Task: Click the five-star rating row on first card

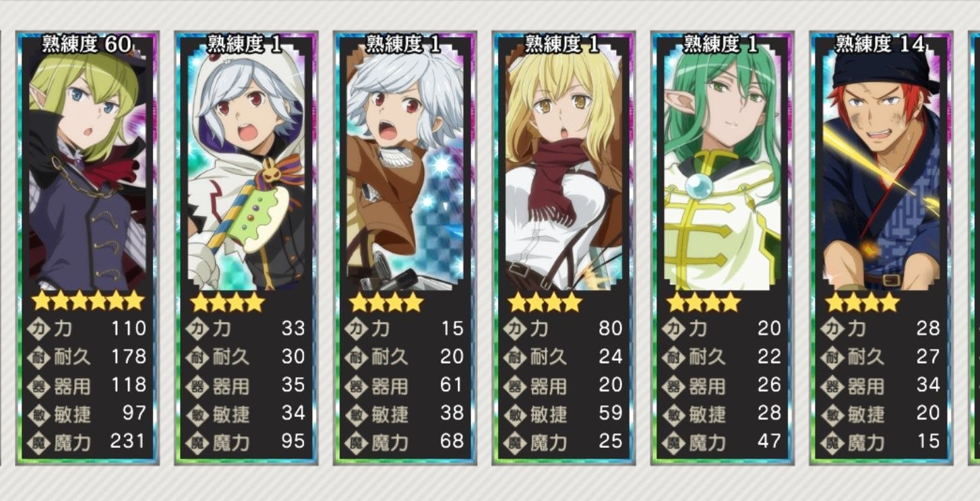Action: click(88, 301)
